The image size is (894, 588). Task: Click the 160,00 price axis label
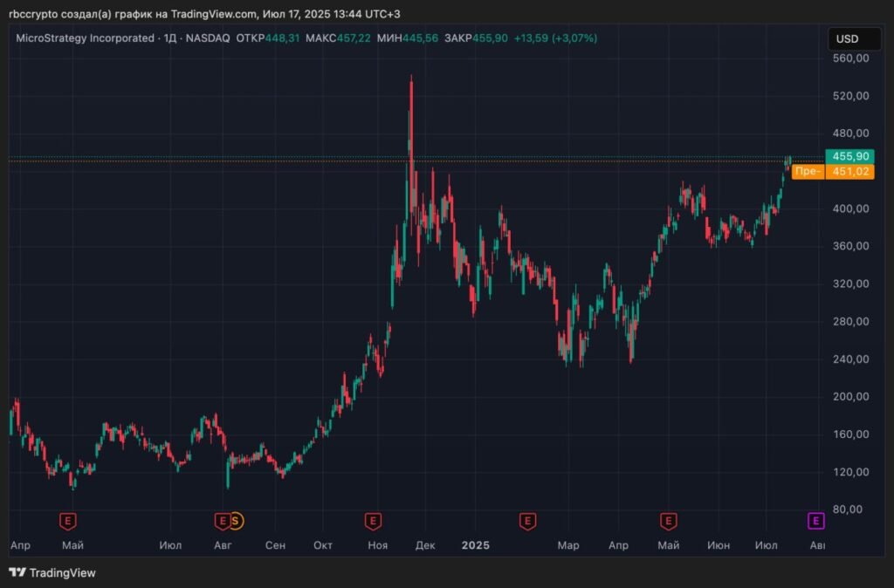(850, 434)
